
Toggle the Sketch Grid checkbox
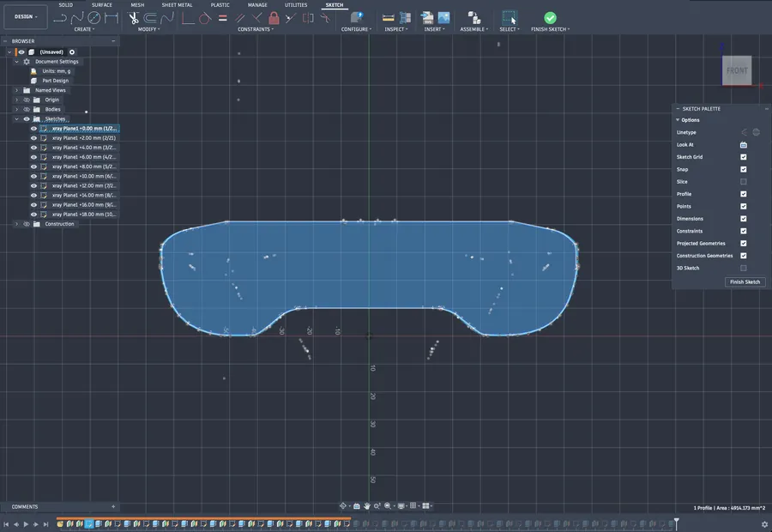tap(744, 157)
